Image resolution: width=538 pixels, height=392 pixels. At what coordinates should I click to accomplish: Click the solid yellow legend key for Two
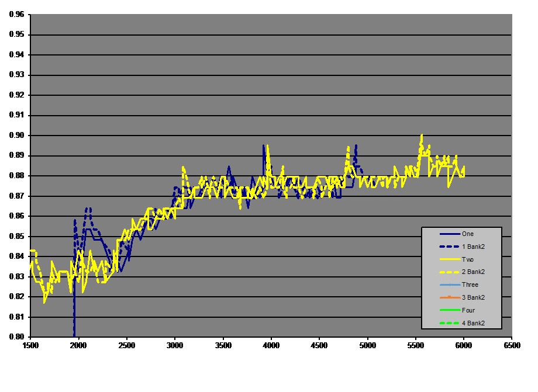449,259
